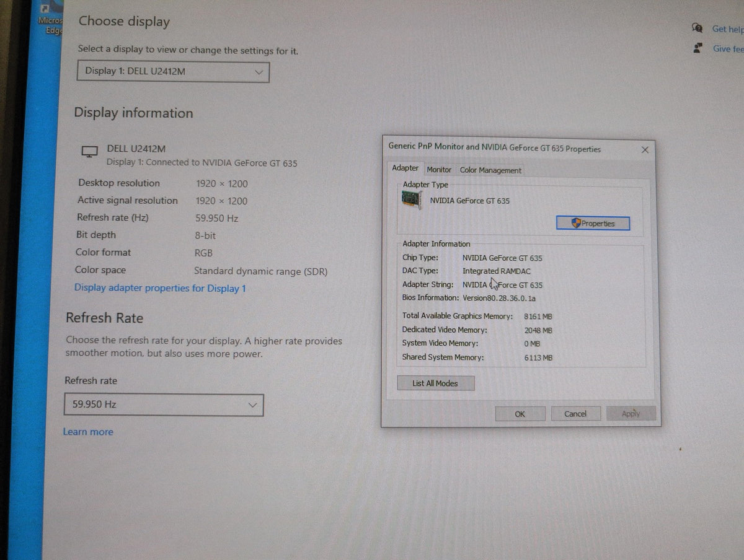The width and height of the screenshot is (744, 560).
Task: Click the Give feedback icon
Action: (697, 48)
